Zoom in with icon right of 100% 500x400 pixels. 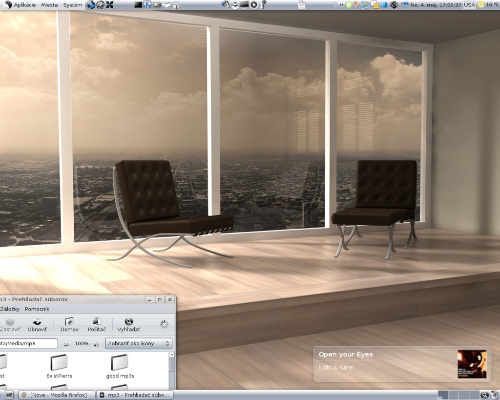[x=96, y=343]
